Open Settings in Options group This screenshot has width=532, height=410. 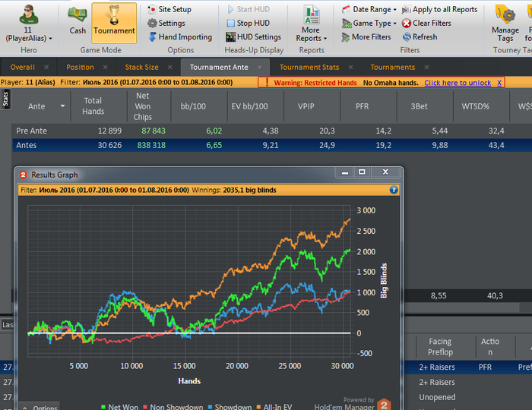tap(166, 23)
